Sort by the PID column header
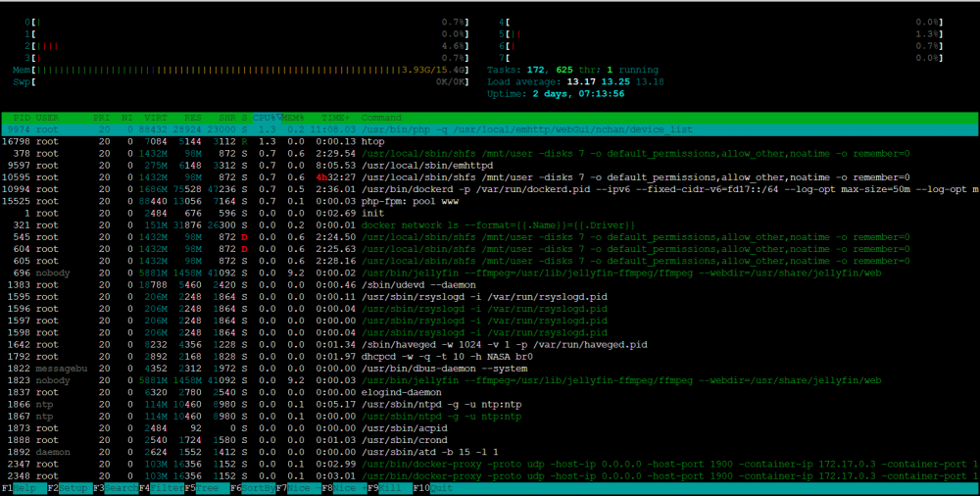This screenshot has height=496, width=980. click(x=22, y=118)
